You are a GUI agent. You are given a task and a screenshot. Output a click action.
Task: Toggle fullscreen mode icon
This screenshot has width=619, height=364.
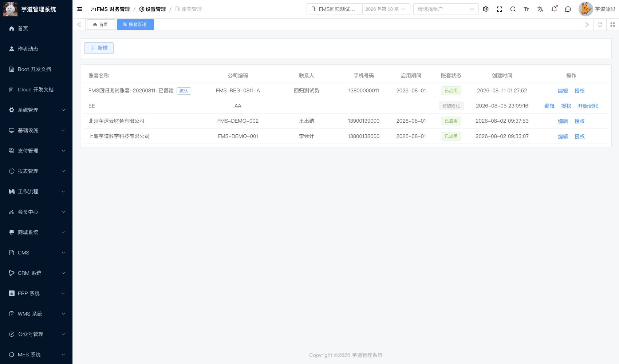coord(500,9)
